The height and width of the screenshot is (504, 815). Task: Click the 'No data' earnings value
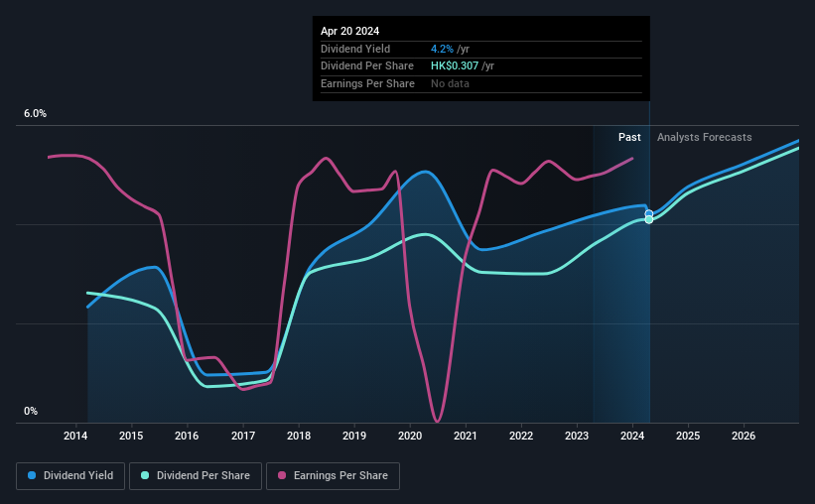click(450, 83)
